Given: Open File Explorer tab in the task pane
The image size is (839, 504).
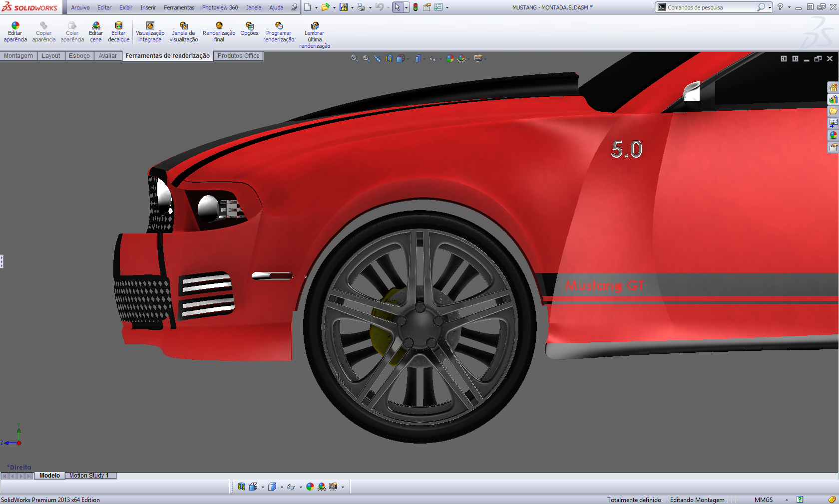Looking at the screenshot, I should [833, 111].
